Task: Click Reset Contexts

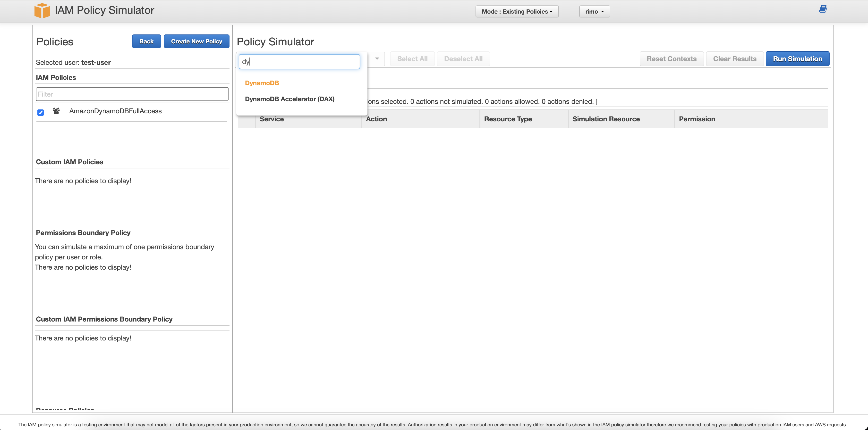Action: 671,59
